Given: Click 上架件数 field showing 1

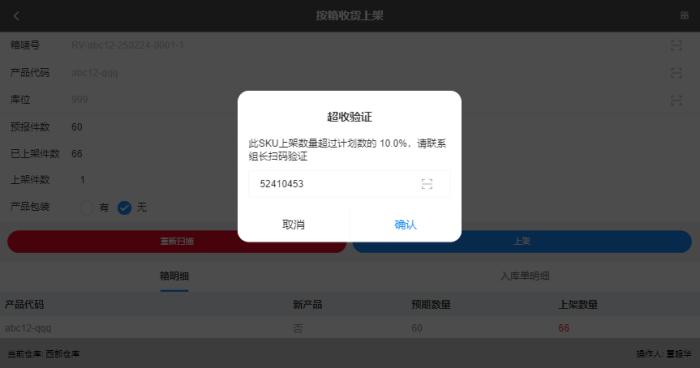Looking at the screenshot, I should [83, 180].
